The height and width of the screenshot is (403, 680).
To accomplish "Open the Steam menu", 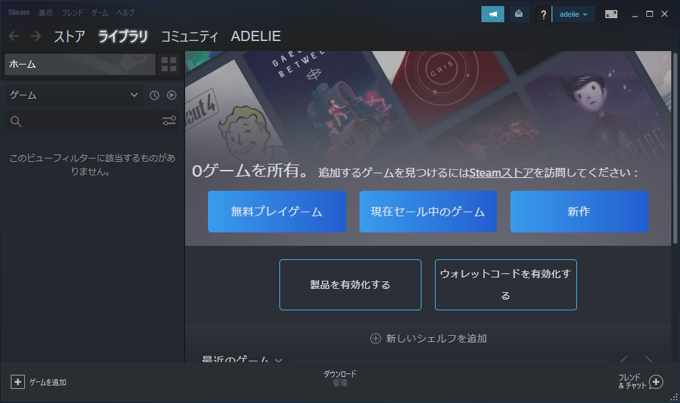I will 19,13.
